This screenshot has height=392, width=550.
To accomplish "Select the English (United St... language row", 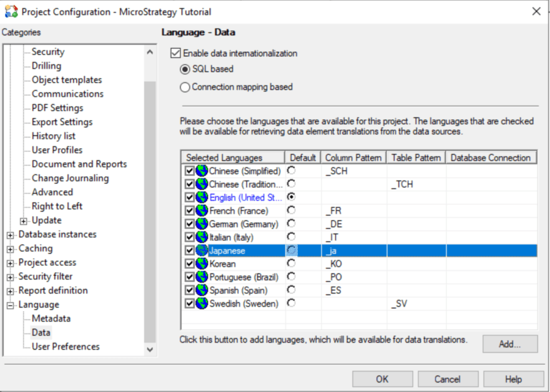I will click(x=359, y=197).
